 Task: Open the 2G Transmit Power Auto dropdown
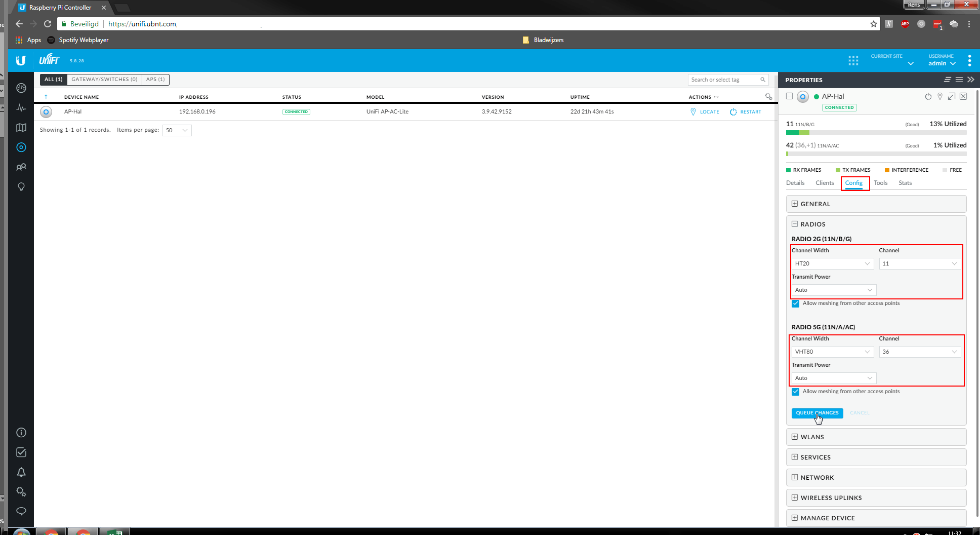coord(834,290)
